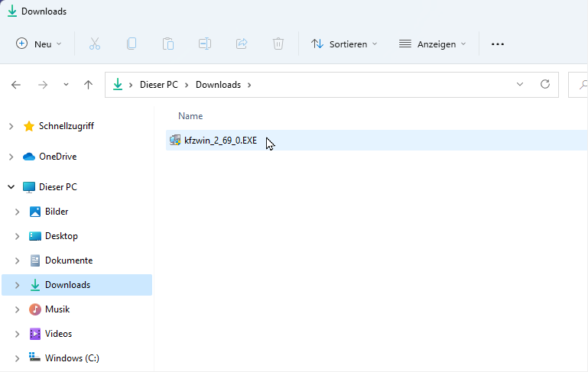Open the Anzeigen view dropdown
588x372 pixels.
coord(432,44)
